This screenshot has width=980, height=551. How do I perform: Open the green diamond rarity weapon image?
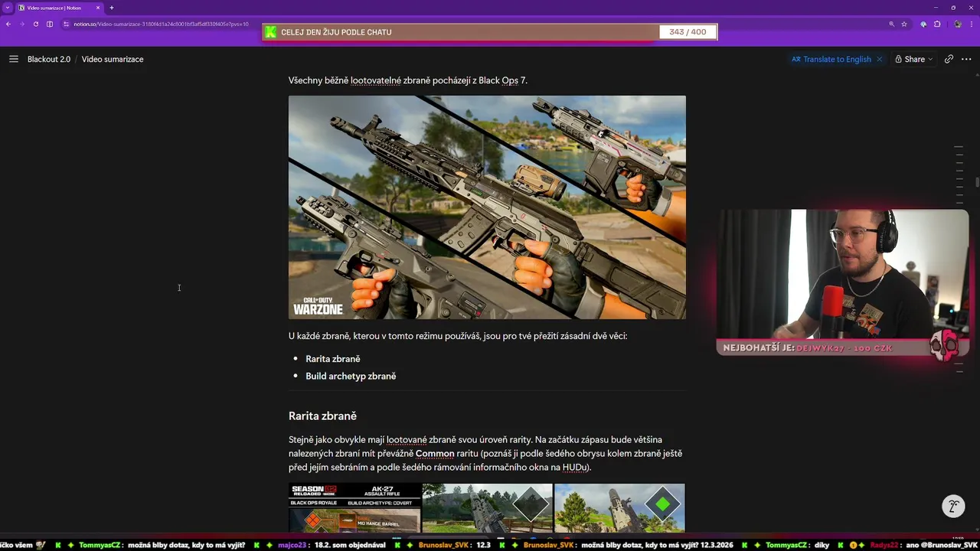[x=619, y=508]
